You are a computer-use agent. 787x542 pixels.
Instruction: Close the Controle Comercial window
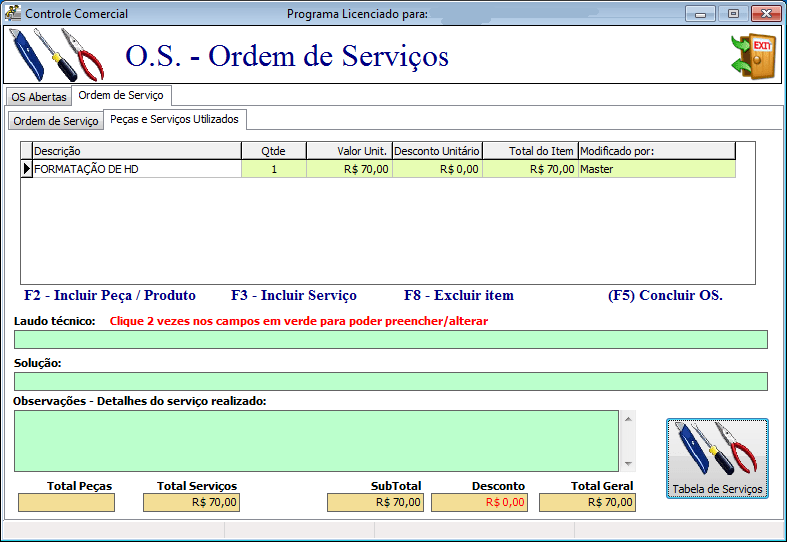[766, 14]
